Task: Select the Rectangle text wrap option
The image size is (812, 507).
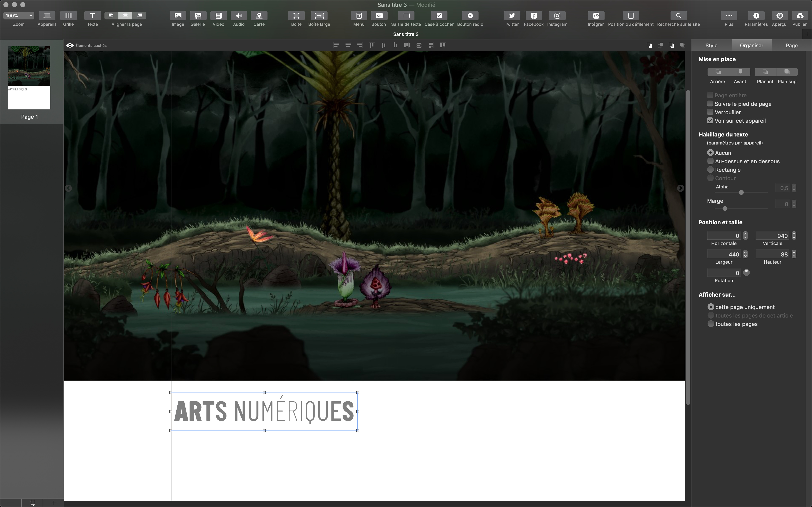Action: (x=710, y=170)
